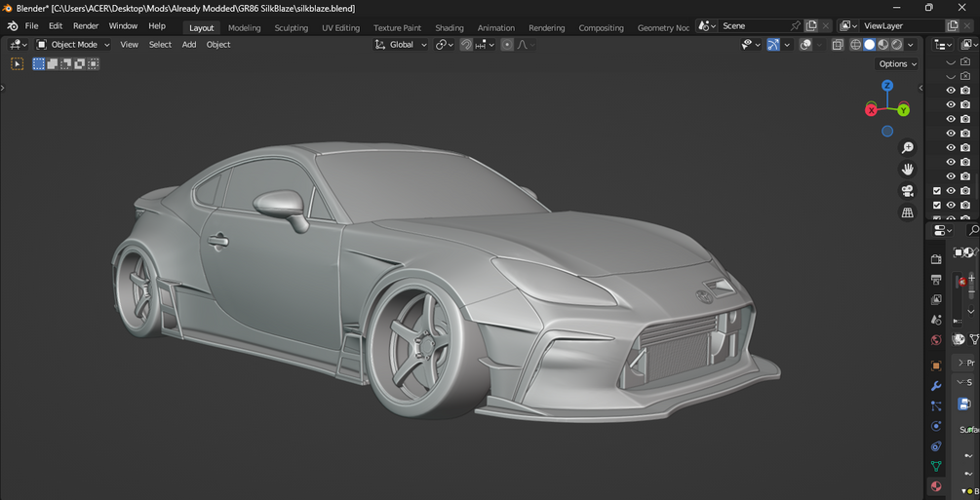Open the Output properties tab with the printer icon
This screenshot has width=980, height=500.
pos(935,279)
